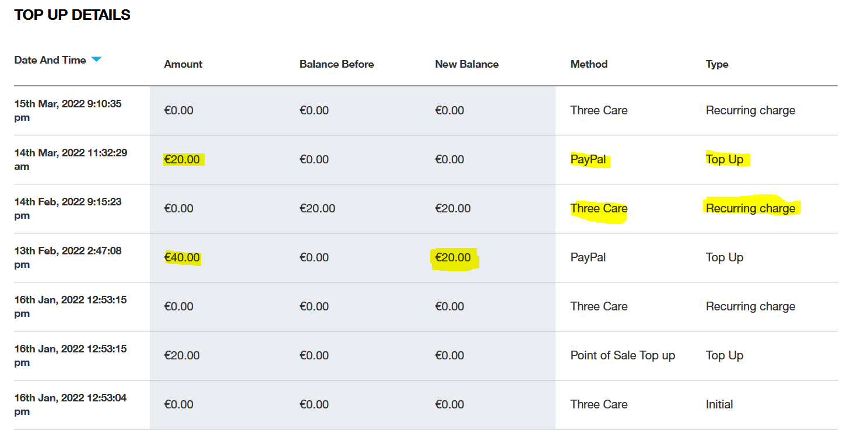Sort by the Date And Time header

[x=50, y=60]
